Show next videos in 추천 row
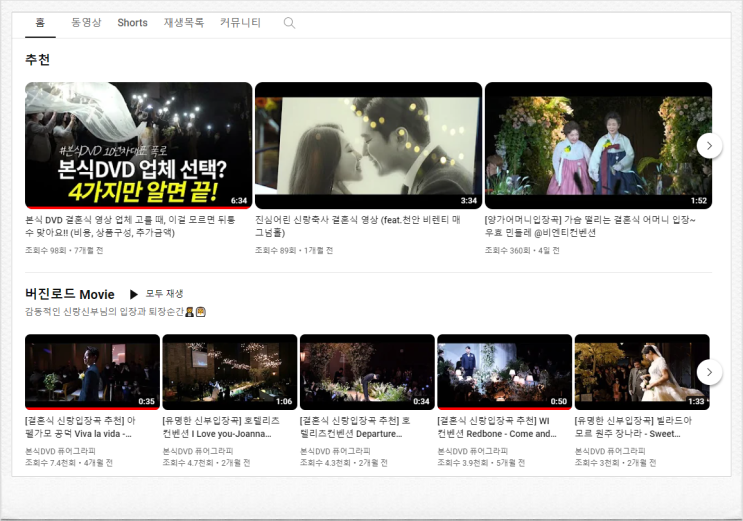 709,146
